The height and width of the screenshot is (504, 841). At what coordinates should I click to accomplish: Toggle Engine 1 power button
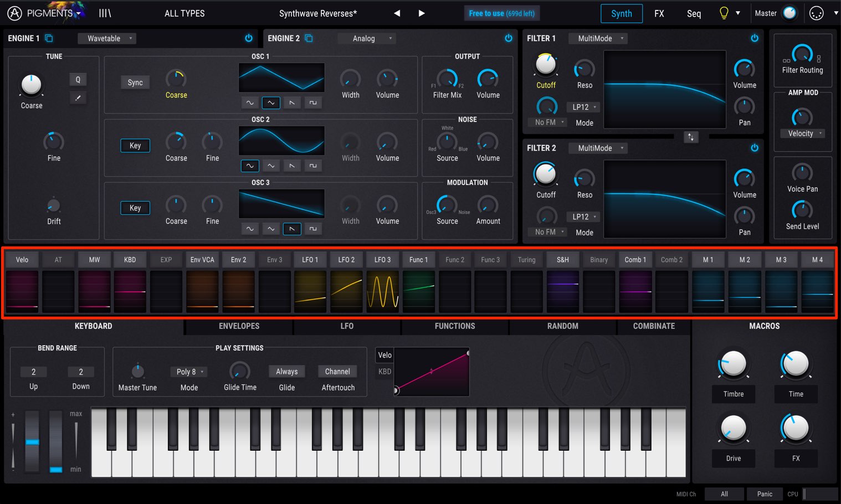(x=249, y=38)
